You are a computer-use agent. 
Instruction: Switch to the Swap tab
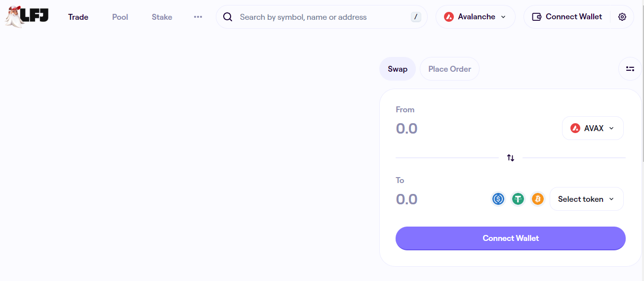click(398, 69)
